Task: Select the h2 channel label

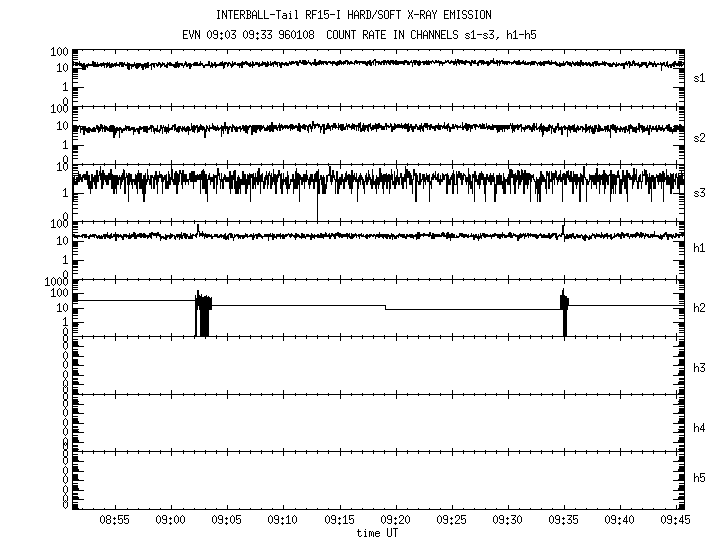Action: point(700,308)
